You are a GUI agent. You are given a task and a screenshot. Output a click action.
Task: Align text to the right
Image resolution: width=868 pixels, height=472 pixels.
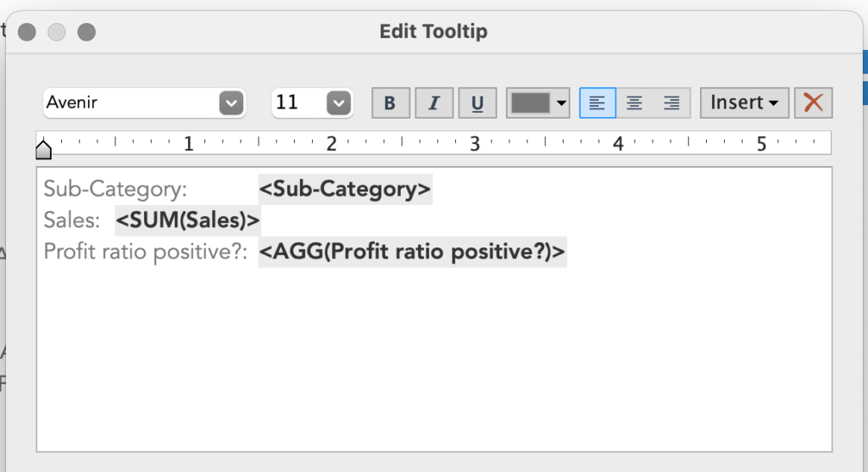click(671, 103)
